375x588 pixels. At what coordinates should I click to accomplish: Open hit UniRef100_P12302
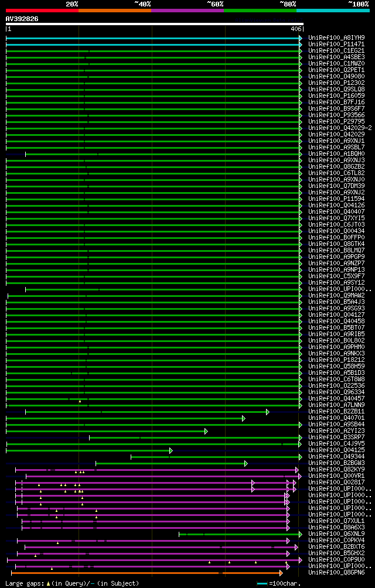pyautogui.click(x=336, y=83)
